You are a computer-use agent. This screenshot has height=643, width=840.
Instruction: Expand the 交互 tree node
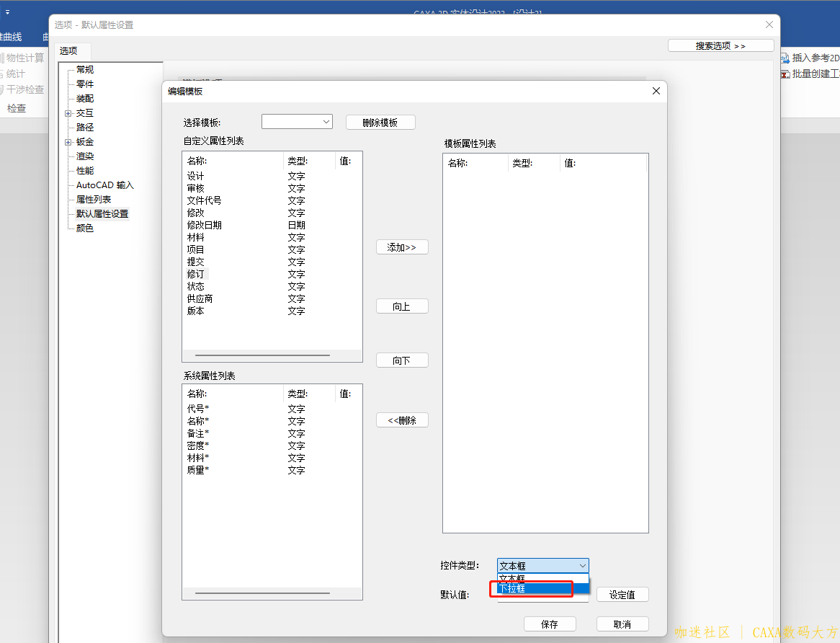(x=68, y=113)
